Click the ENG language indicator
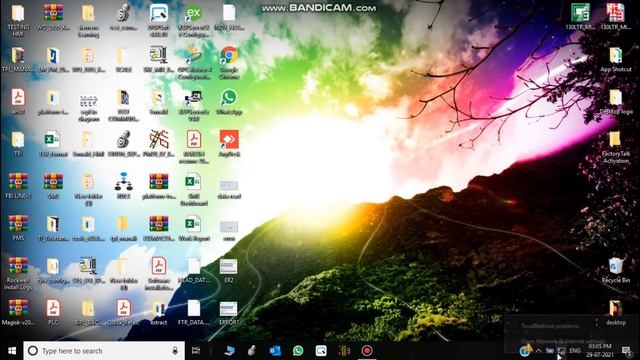The height and width of the screenshot is (360, 640). tap(575, 351)
